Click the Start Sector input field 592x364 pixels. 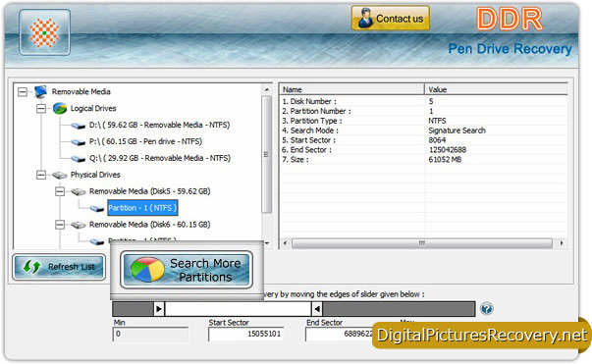(245, 334)
